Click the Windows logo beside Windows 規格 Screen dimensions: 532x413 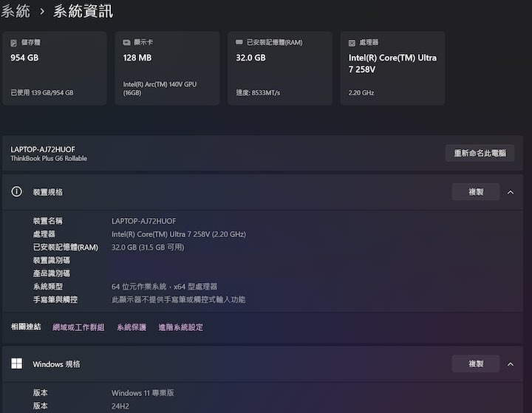(16, 363)
